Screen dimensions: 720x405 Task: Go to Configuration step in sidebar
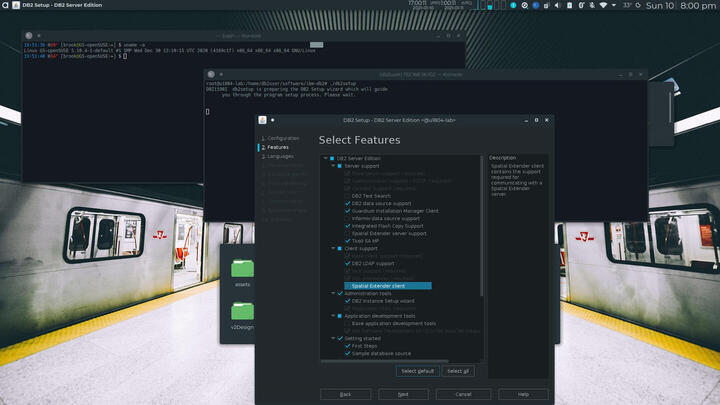280,138
